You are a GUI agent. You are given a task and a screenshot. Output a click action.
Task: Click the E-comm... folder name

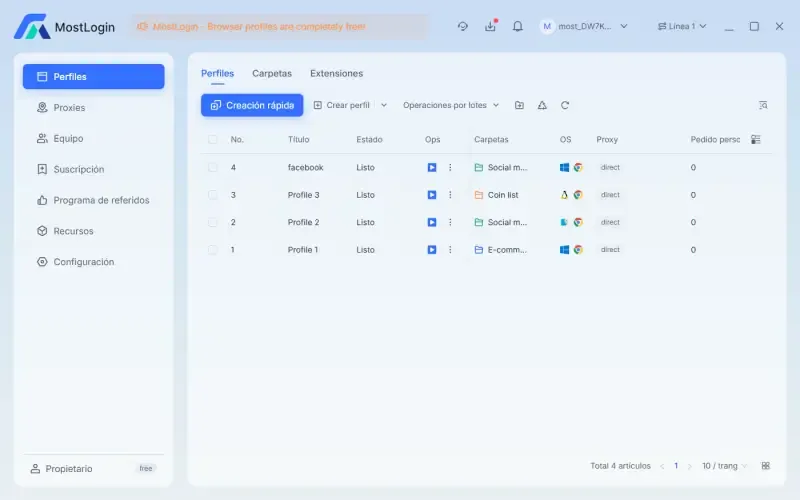(x=507, y=249)
